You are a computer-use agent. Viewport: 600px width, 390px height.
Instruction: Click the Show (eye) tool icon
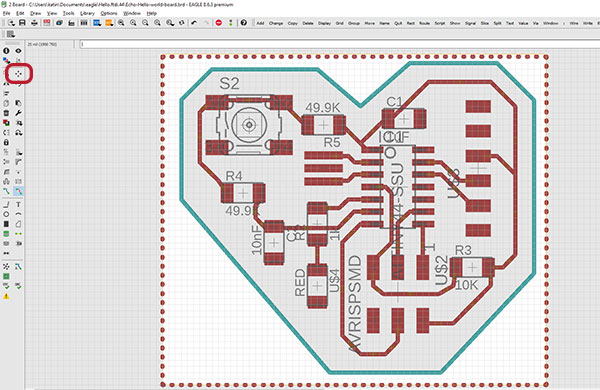(x=18, y=51)
